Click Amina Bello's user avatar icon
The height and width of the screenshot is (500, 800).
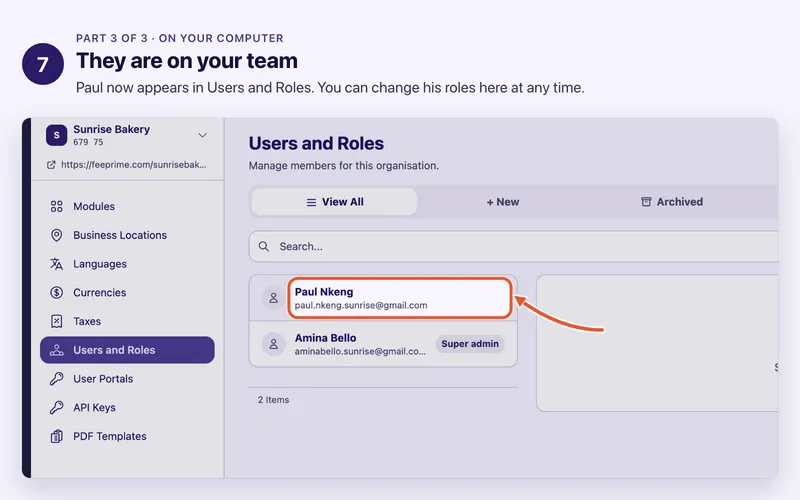273,344
